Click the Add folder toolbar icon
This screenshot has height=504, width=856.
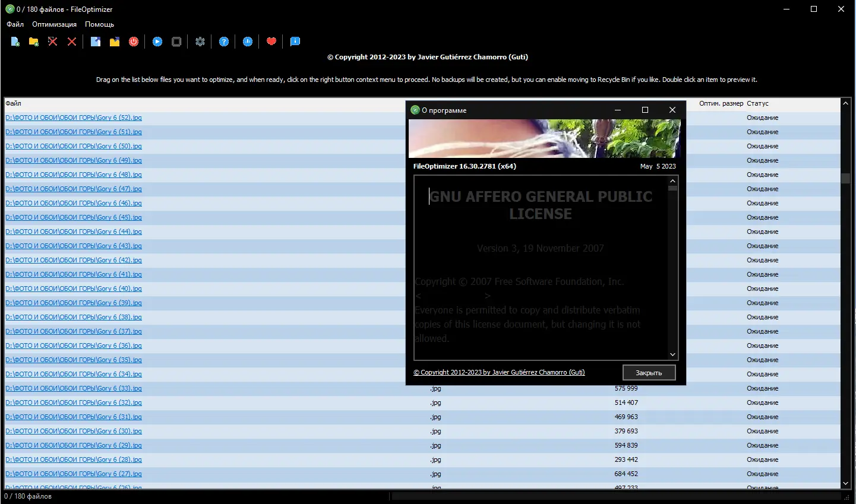34,42
